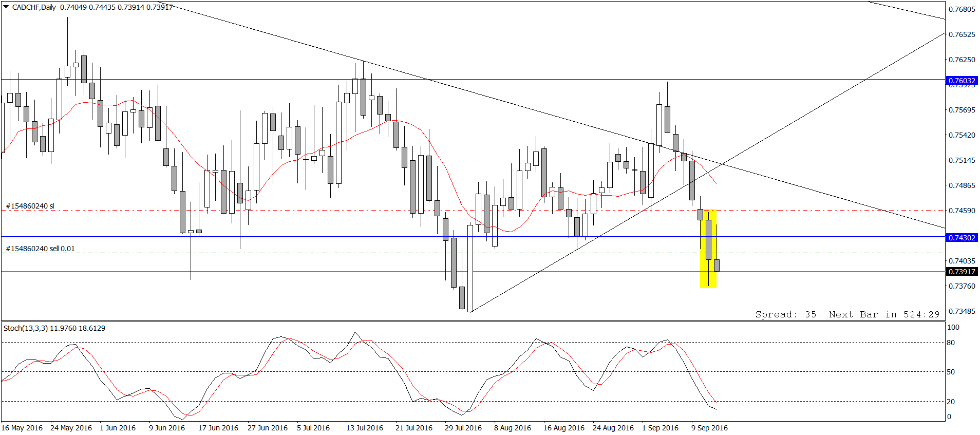Click the stochastic scale value 80
This screenshot has width=980, height=435.
(951, 343)
